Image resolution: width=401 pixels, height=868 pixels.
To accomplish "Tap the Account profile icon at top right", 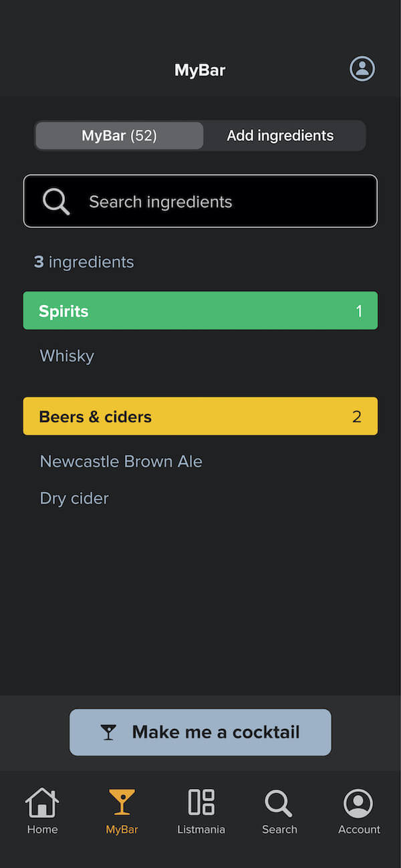I will click(362, 68).
